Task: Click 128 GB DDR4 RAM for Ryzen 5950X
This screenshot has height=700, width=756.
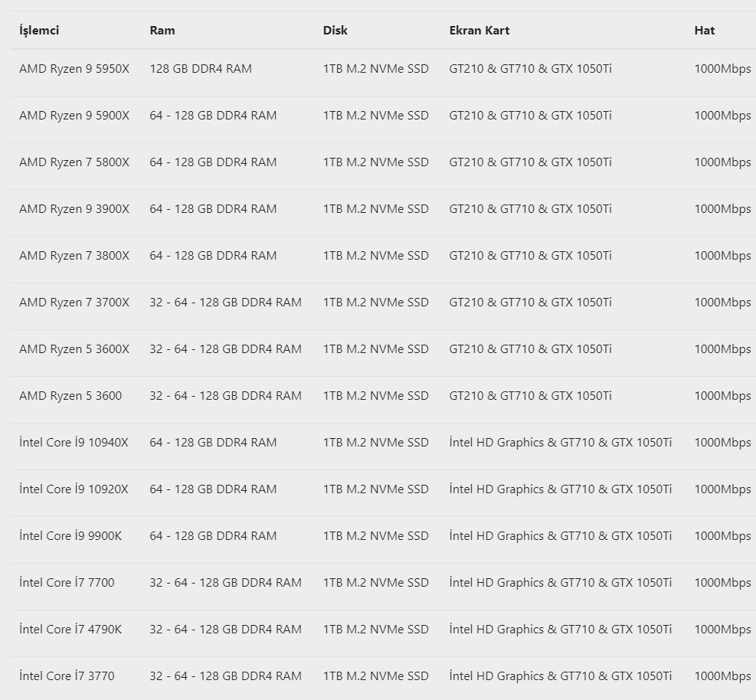Action: pos(201,69)
